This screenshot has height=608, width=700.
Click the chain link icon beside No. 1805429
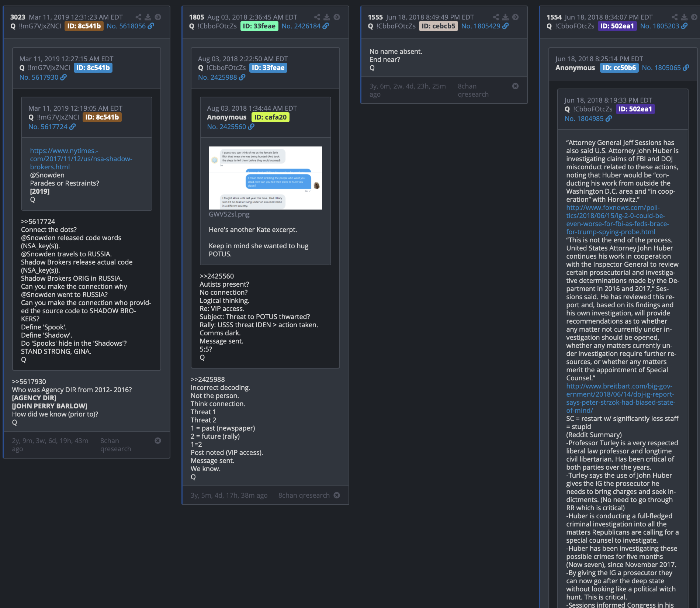click(x=506, y=26)
